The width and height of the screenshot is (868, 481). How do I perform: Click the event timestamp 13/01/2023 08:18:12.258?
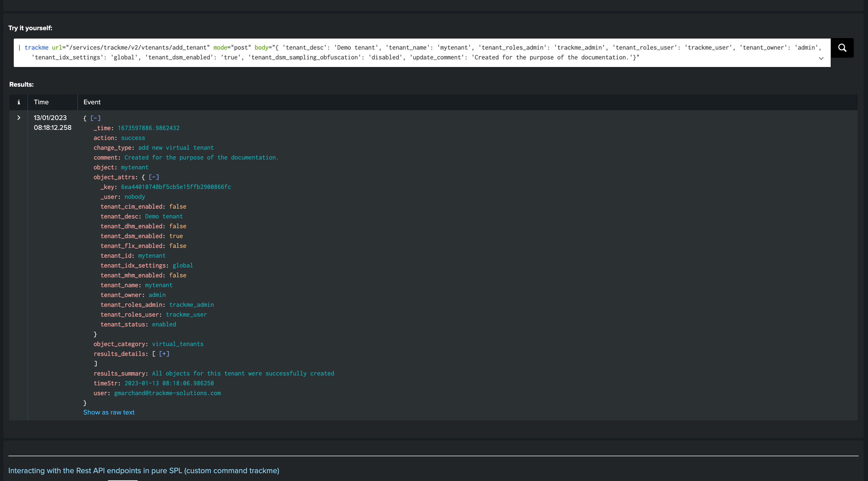(53, 123)
